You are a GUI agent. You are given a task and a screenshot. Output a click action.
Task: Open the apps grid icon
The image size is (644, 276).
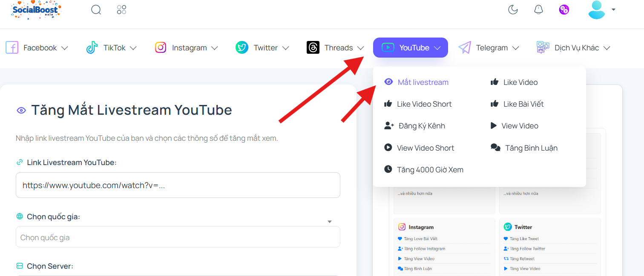pyautogui.click(x=121, y=9)
